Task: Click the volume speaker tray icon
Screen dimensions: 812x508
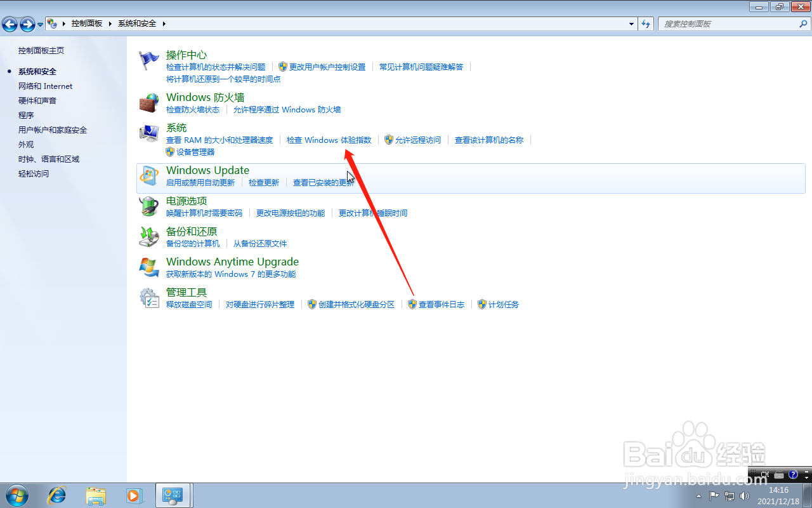Action: [745, 495]
